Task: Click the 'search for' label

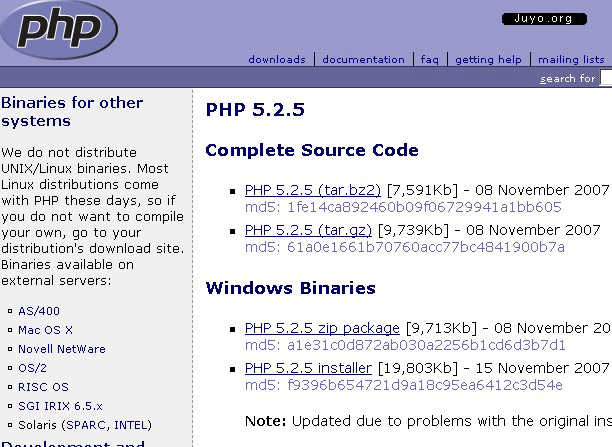Action: point(568,78)
